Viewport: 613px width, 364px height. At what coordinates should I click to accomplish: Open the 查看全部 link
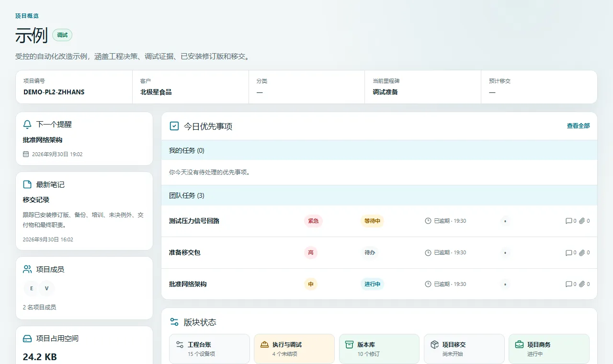click(579, 126)
